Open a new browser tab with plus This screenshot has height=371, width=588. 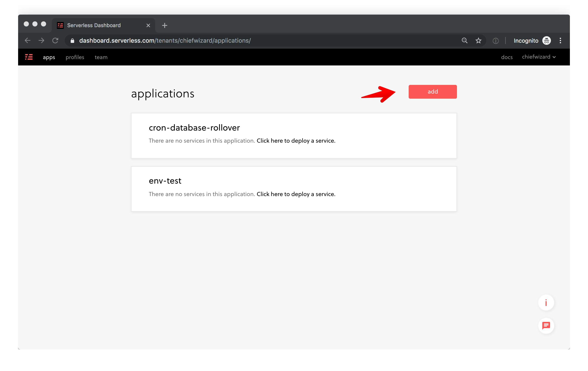click(x=165, y=25)
